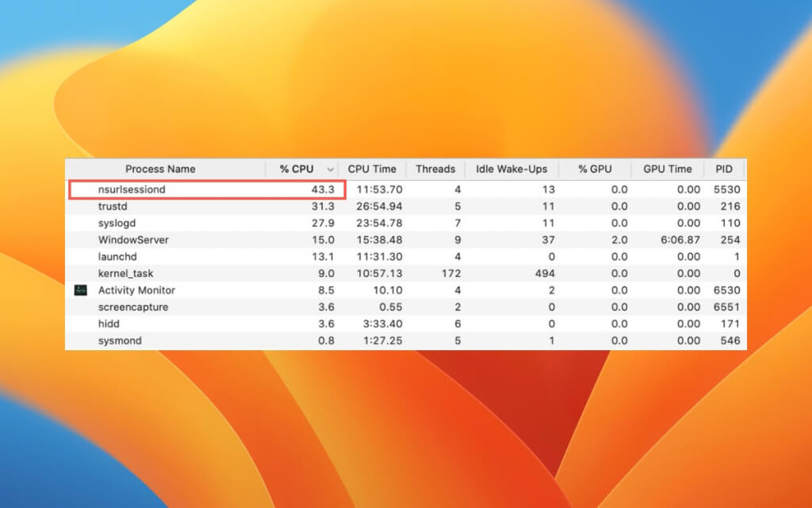Click the 2.0 % GPU value for WindowServer
Image resolution: width=812 pixels, height=508 pixels.
[619, 240]
